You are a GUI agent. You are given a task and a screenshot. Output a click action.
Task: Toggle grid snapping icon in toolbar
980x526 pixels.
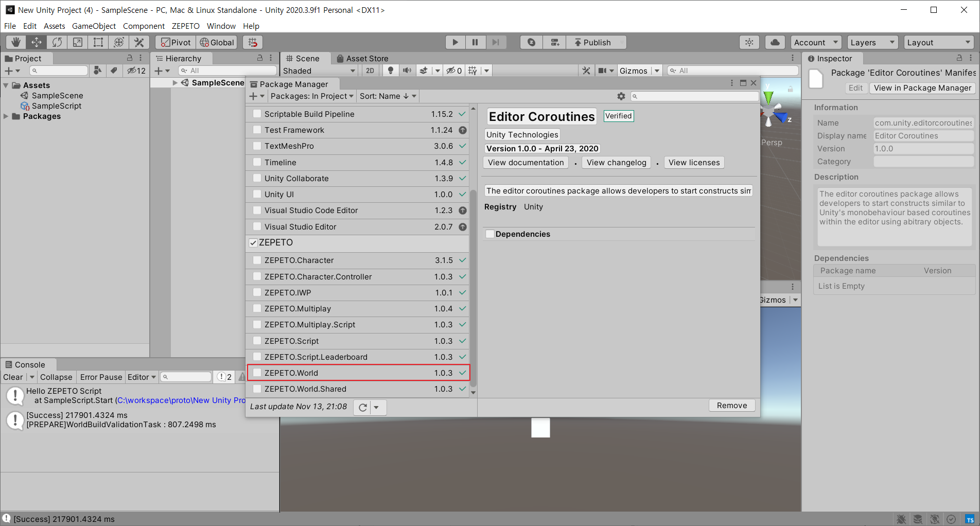pos(253,42)
